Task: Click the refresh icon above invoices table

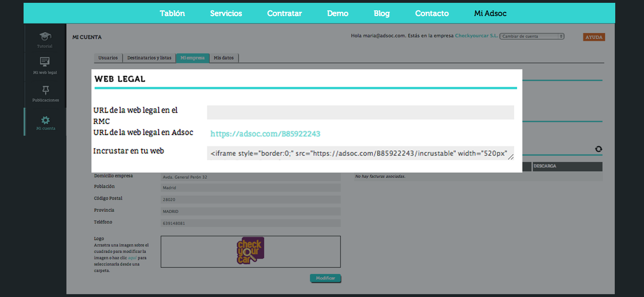Action: coord(598,149)
